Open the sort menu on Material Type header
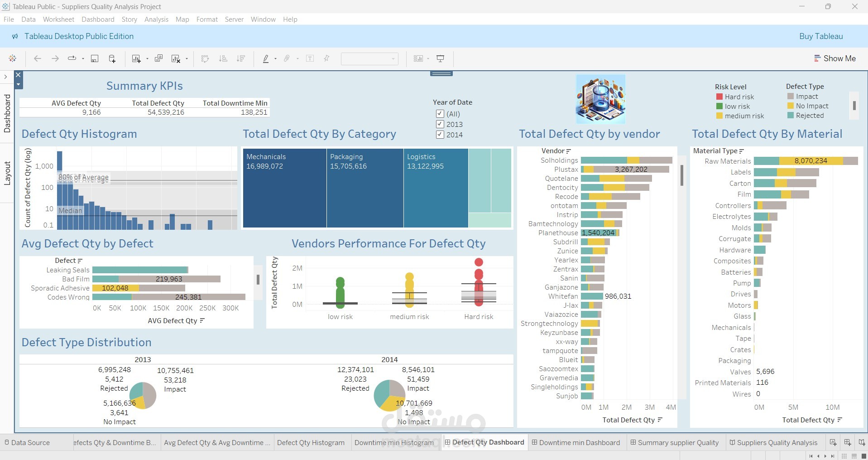This screenshot has width=868, height=460. [x=741, y=150]
